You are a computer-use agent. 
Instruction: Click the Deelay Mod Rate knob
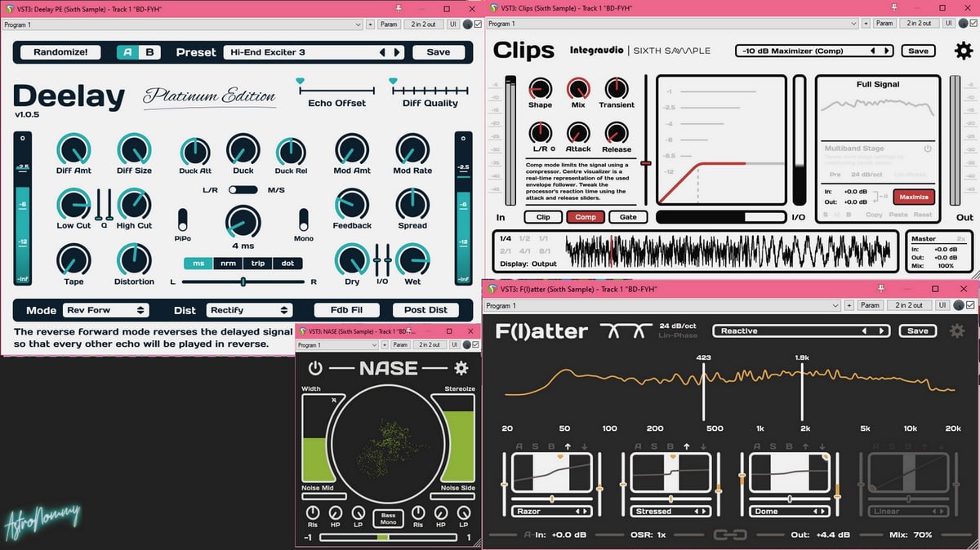412,149
